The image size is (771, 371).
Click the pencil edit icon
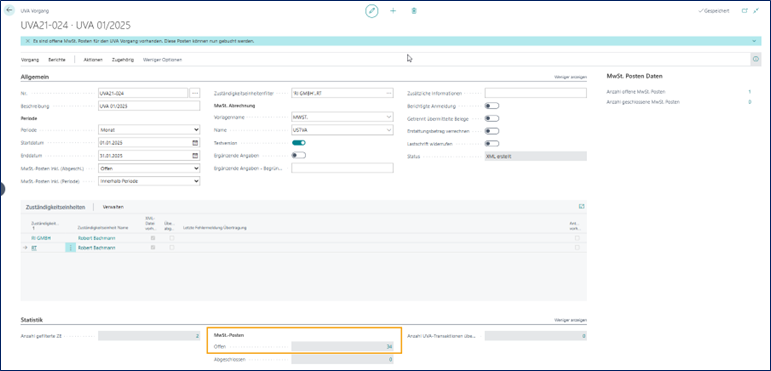tap(372, 11)
